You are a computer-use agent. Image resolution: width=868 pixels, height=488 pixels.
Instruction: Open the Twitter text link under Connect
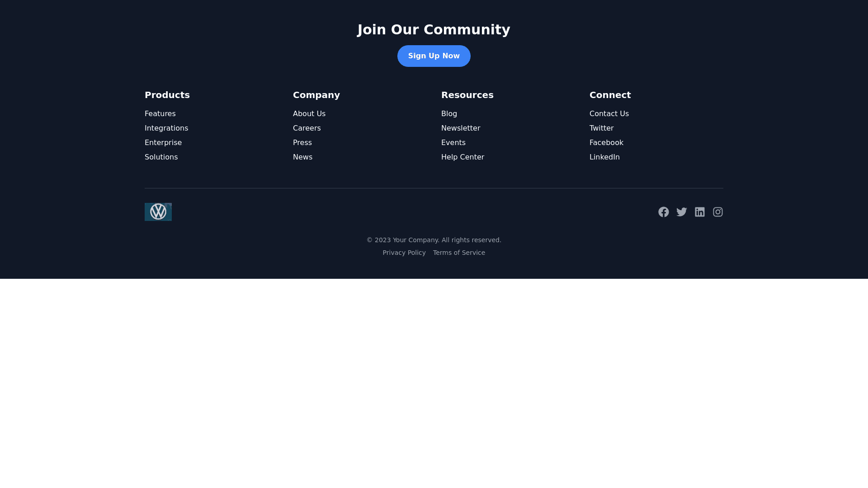(x=601, y=128)
